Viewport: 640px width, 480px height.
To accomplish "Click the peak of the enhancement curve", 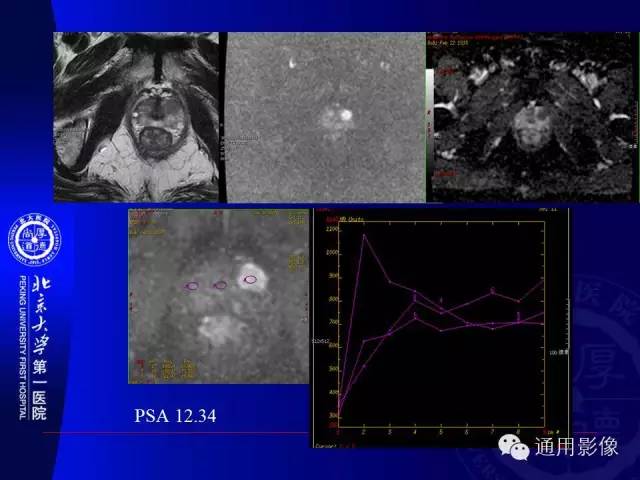I will tap(364, 235).
